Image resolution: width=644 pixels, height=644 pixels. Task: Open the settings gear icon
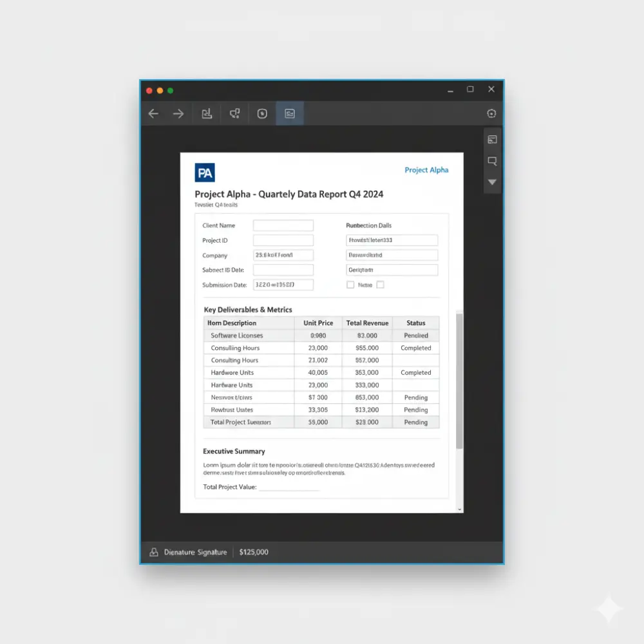491,113
